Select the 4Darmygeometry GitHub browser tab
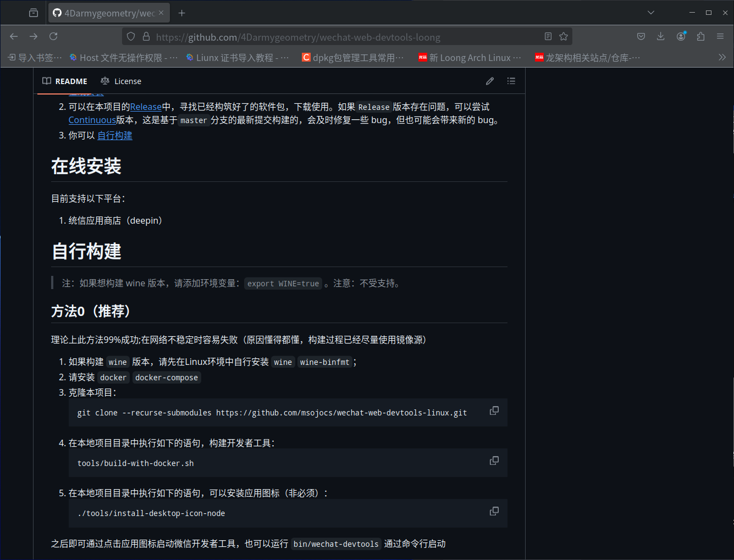This screenshot has width=734, height=560. pyautogui.click(x=109, y=13)
